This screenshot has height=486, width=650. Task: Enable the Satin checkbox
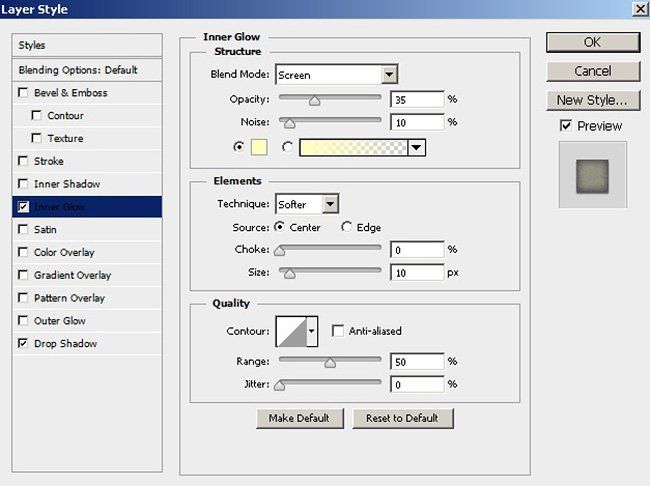click(x=23, y=229)
